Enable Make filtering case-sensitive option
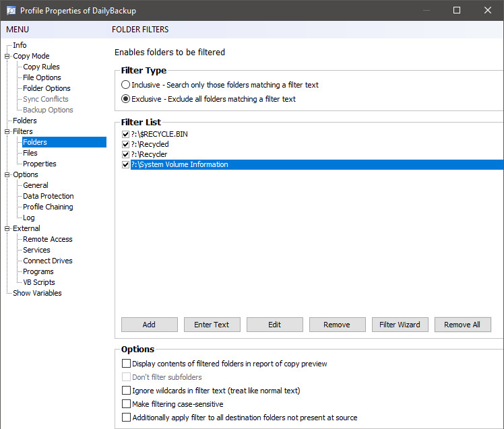Viewport: 504px width, 429px height. tap(126, 404)
